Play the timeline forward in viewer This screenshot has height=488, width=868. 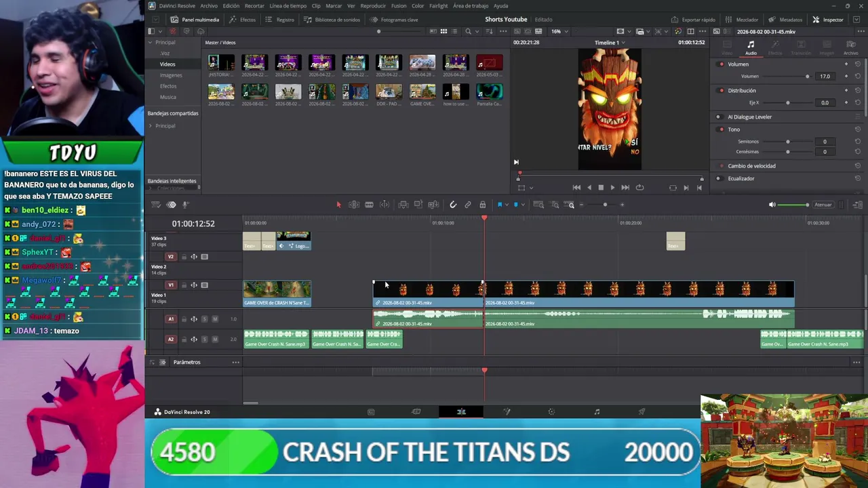coord(612,188)
